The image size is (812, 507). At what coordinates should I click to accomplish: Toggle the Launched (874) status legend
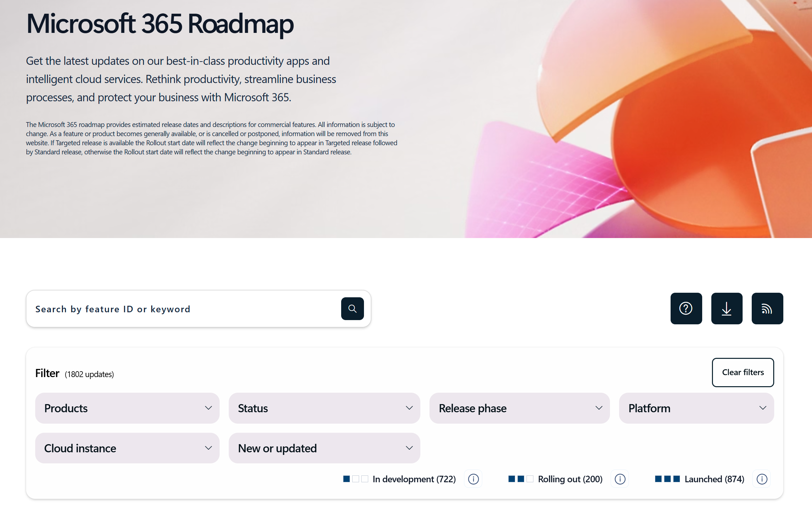click(700, 479)
